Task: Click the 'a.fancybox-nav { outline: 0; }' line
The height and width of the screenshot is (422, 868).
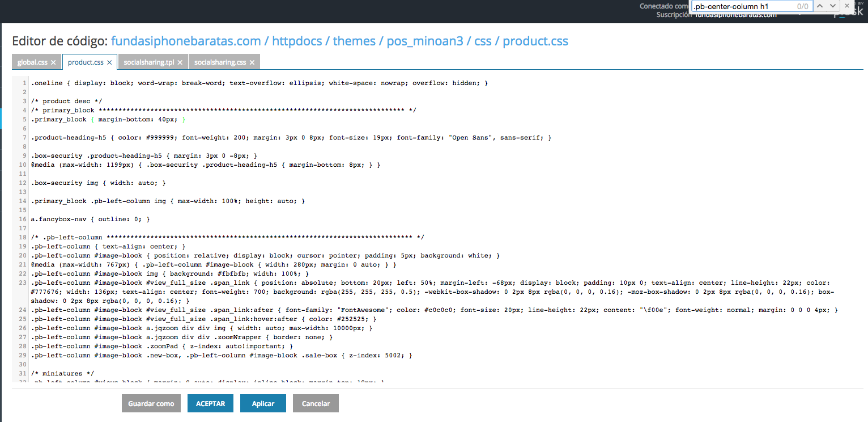Action: (91, 219)
